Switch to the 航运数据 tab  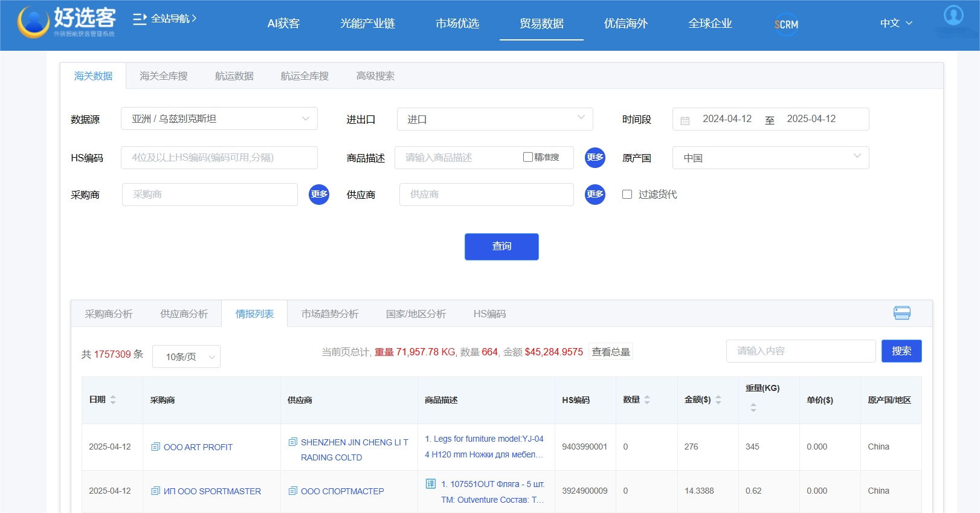point(234,76)
